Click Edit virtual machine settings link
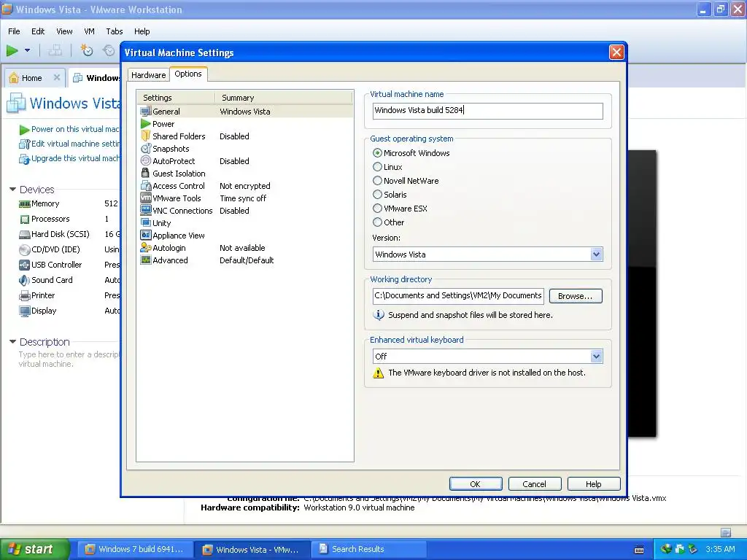This screenshot has height=560, width=747. pos(75,144)
